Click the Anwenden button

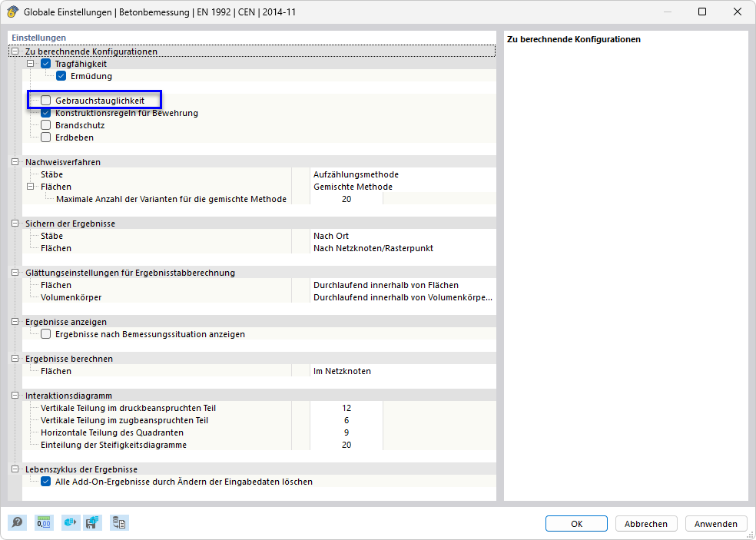pos(715,524)
